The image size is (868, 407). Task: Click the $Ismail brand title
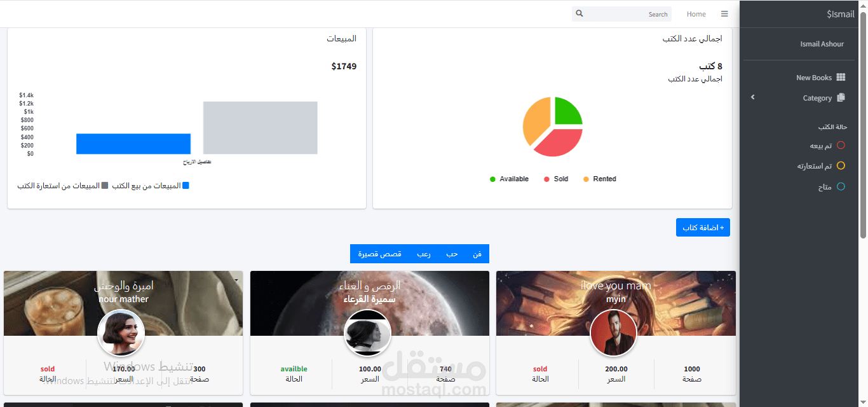click(840, 14)
